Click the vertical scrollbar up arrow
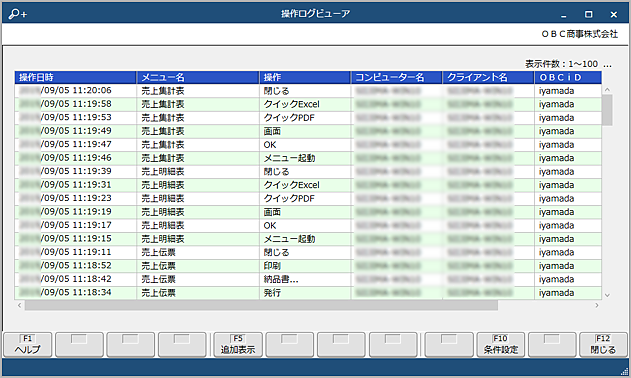Image resolution: width=631 pixels, height=378 pixels. coord(607,89)
